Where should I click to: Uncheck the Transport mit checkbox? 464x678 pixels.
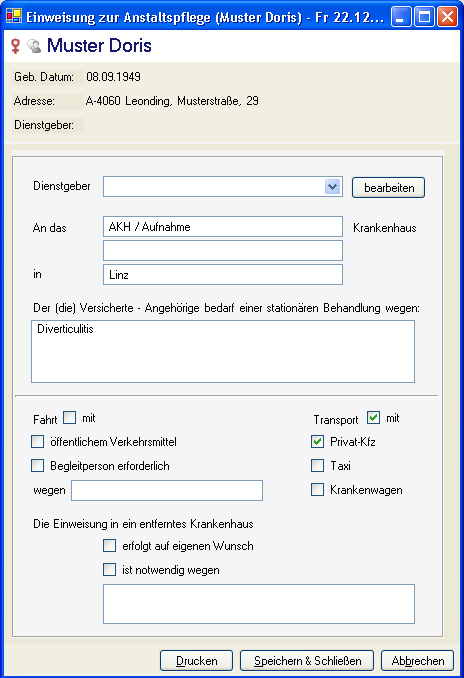[x=373, y=418]
